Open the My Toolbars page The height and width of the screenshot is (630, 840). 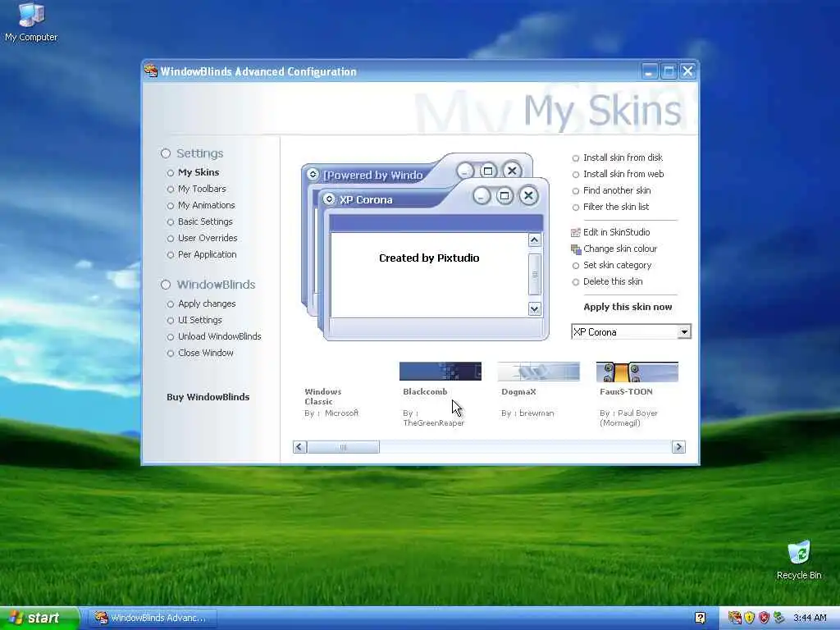tap(202, 189)
